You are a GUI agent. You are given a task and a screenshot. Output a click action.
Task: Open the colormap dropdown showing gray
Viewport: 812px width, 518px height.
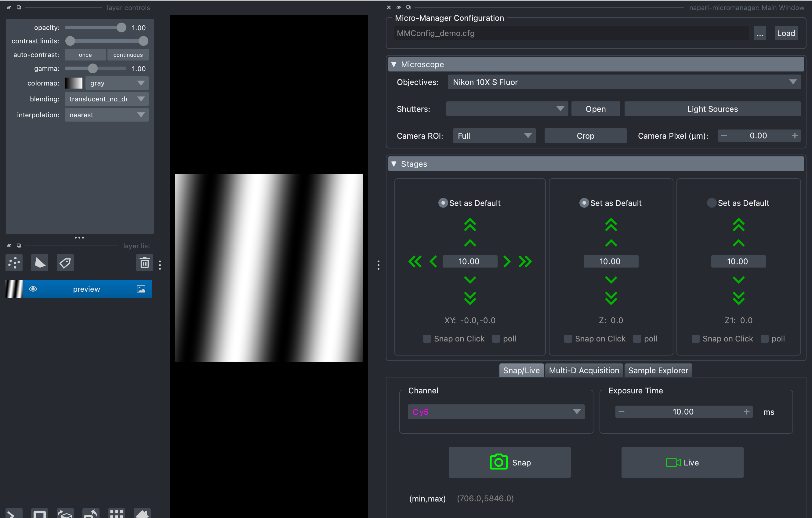click(x=117, y=83)
